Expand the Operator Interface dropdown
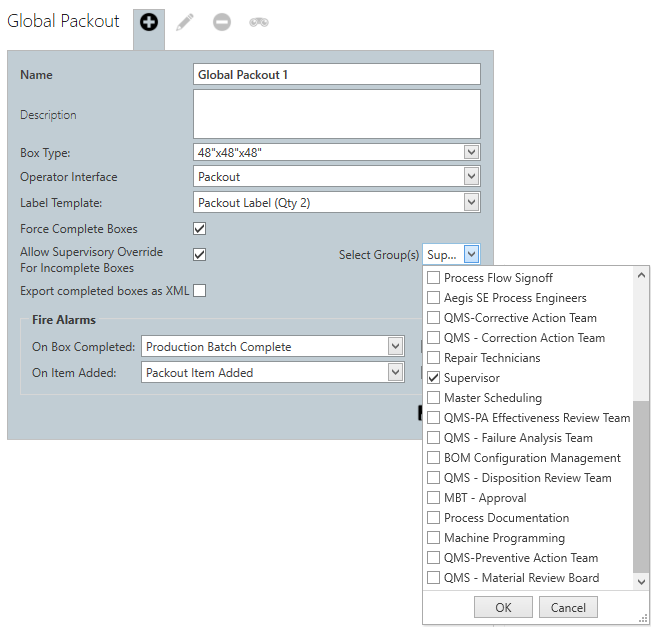 pyautogui.click(x=471, y=177)
